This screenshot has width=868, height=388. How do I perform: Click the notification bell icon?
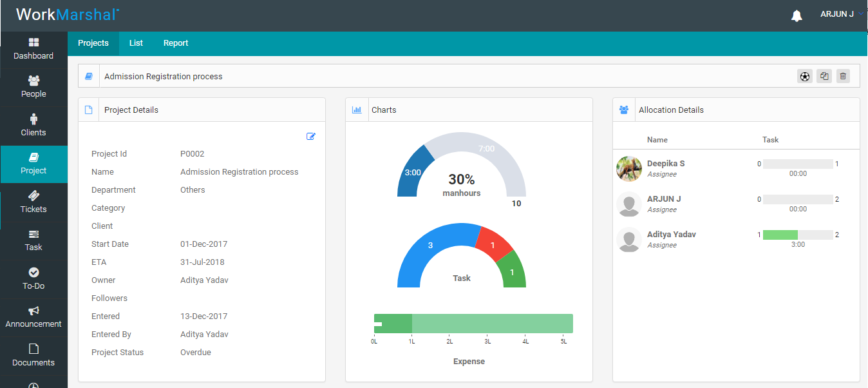pos(797,16)
